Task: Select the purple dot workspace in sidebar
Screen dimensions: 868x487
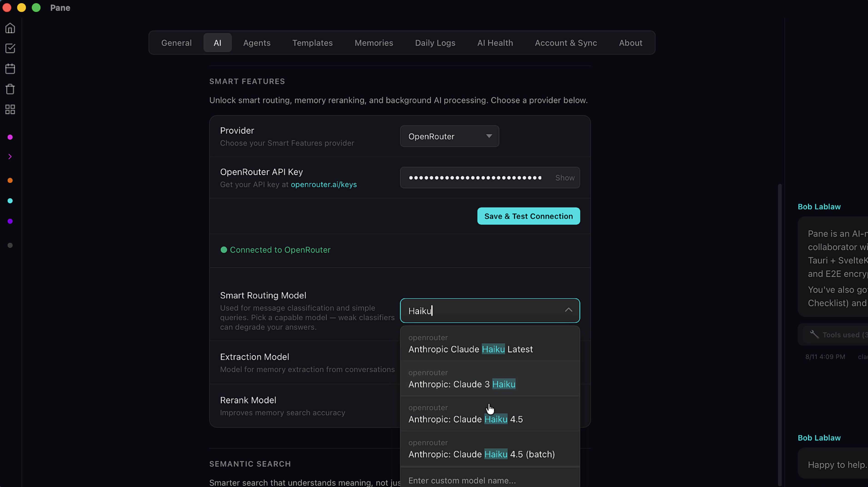Action: (10, 221)
